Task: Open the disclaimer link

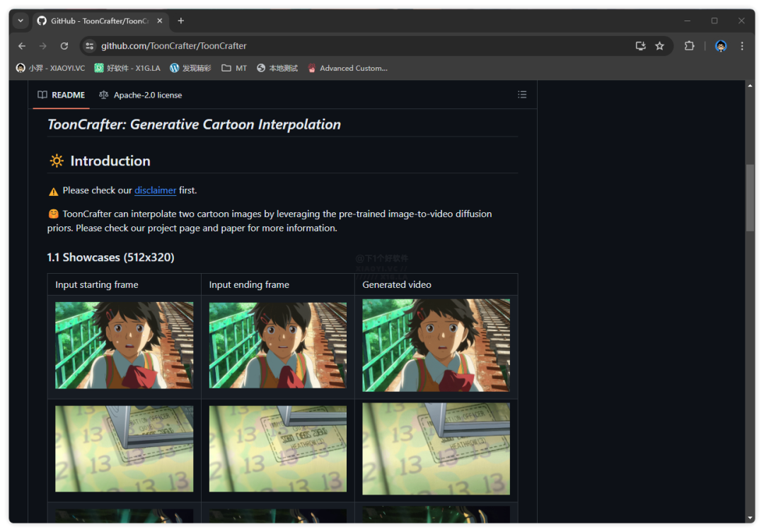Action: [155, 190]
